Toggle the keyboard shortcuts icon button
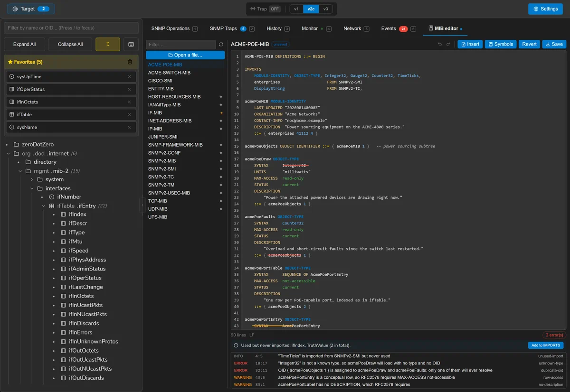 131,44
